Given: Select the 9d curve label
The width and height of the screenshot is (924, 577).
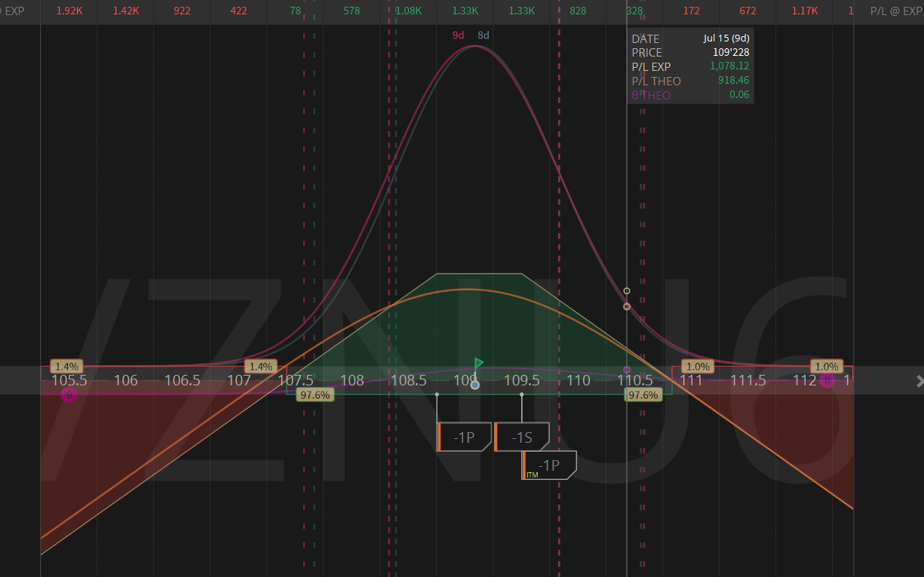Looking at the screenshot, I should 459,35.
